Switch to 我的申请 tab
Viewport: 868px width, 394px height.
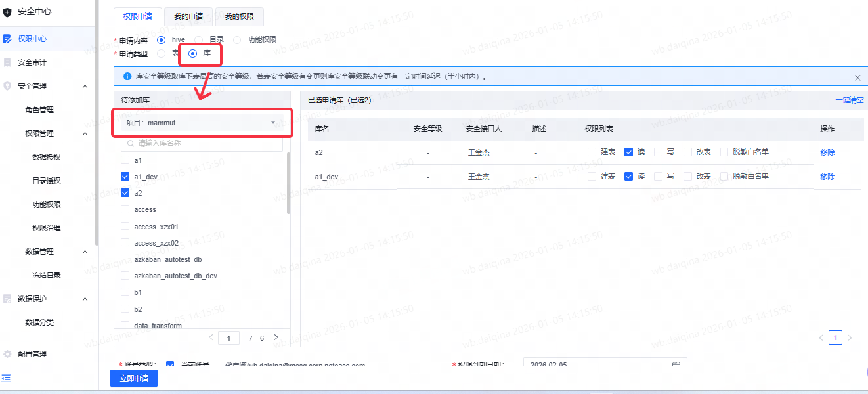tap(188, 17)
